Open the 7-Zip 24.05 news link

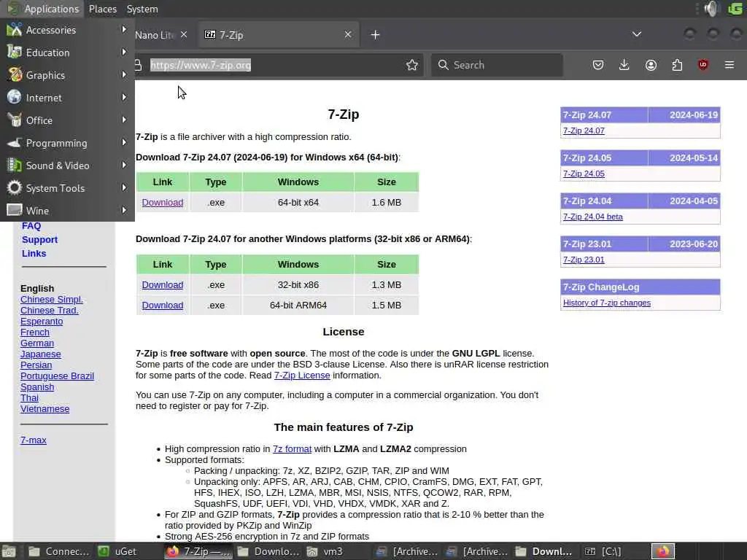584,174
